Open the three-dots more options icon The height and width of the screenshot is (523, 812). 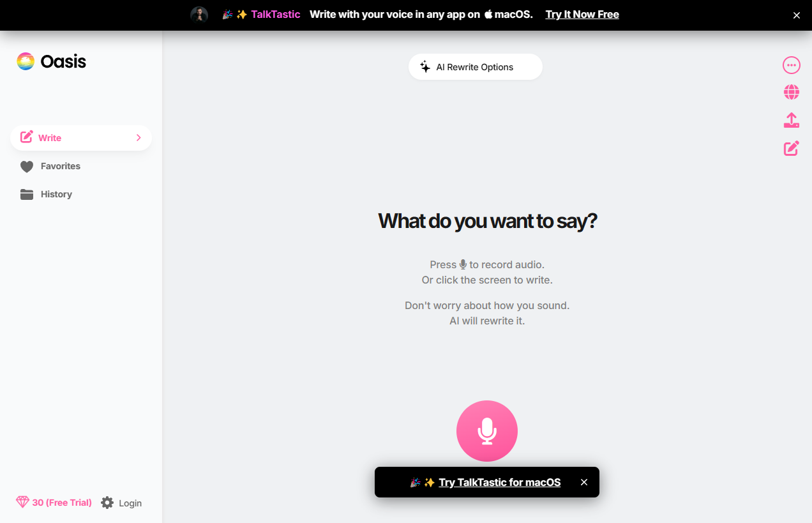point(792,65)
